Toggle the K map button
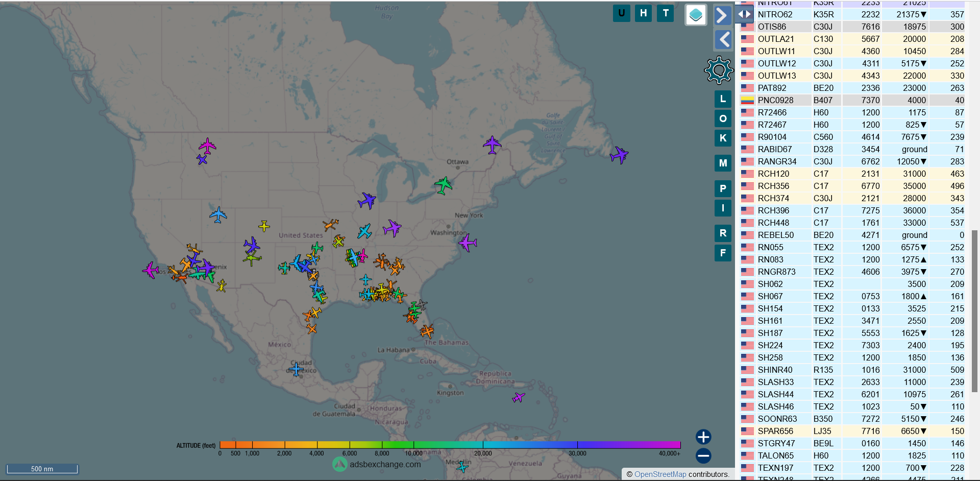Viewport: 980px width, 481px height. click(x=723, y=138)
